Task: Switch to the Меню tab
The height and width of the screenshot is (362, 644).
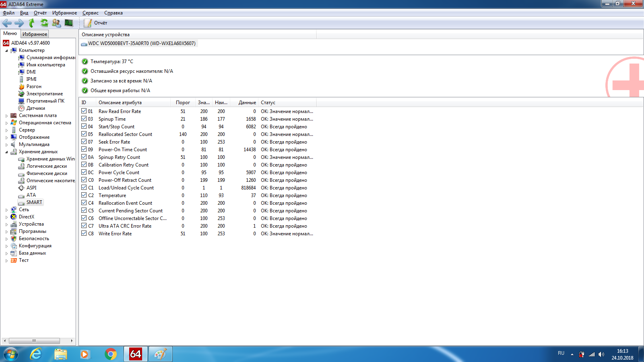Action: tap(10, 33)
